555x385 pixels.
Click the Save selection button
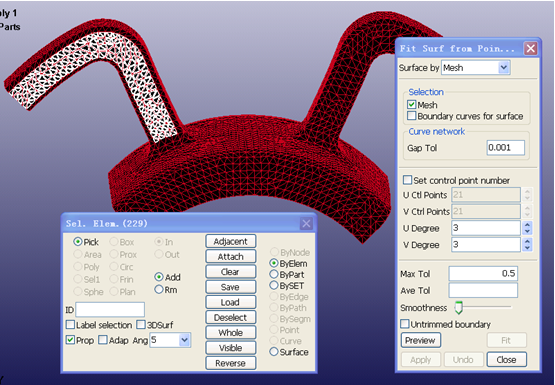pyautogui.click(x=230, y=287)
